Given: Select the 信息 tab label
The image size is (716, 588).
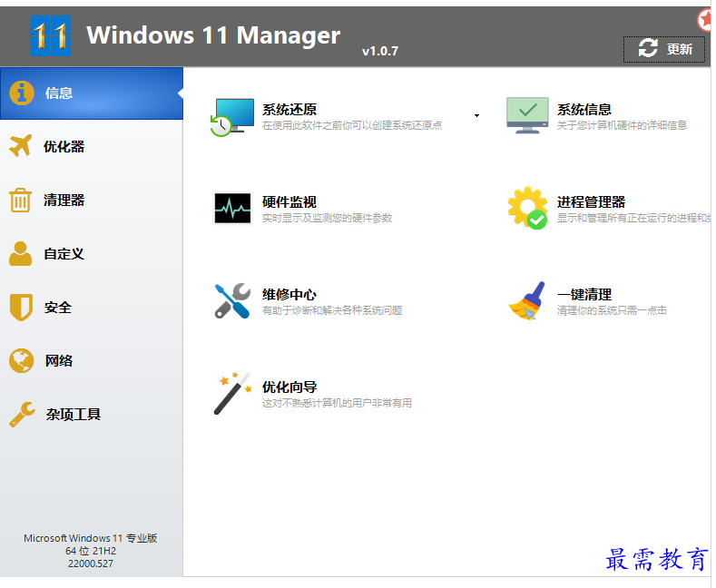Looking at the screenshot, I should coord(58,93).
